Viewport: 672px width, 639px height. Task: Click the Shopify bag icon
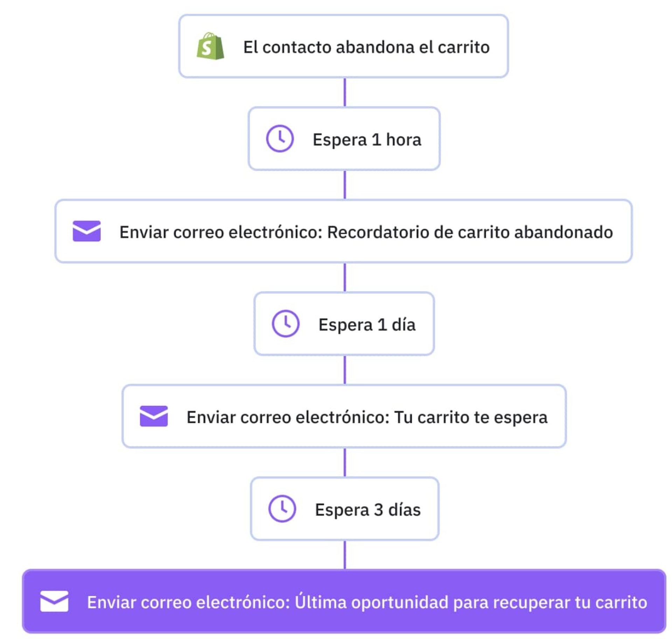pos(210,46)
